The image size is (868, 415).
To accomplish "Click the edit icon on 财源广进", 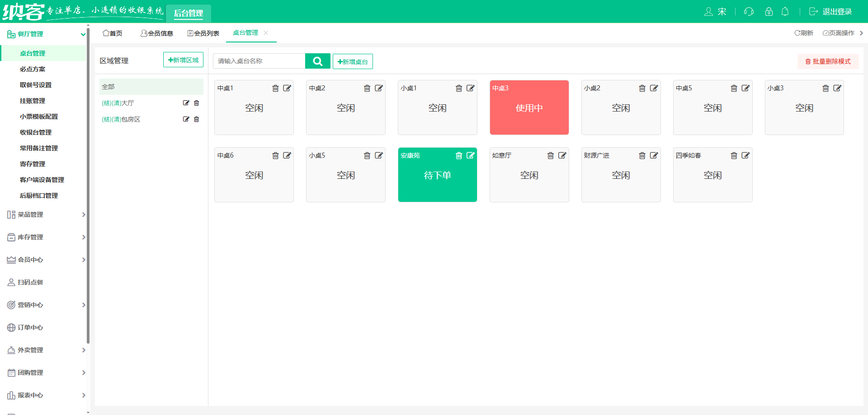I will click(654, 155).
